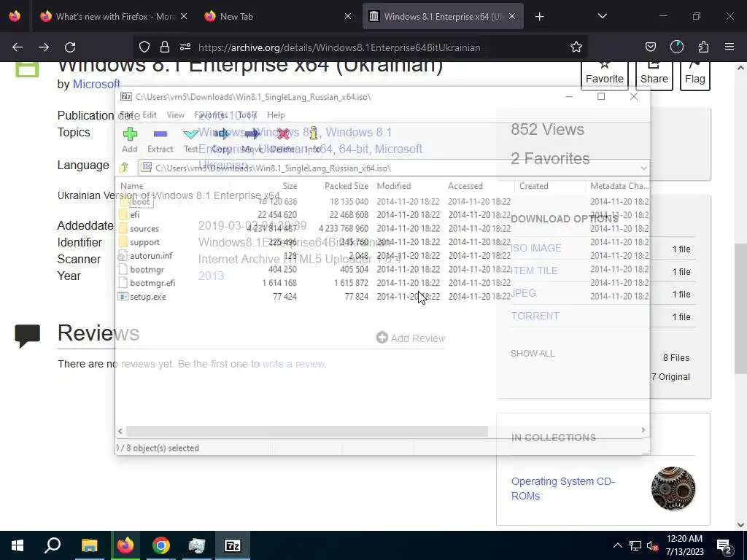747x560 pixels.
Task: Open the Pocket save icon
Action: point(650,47)
